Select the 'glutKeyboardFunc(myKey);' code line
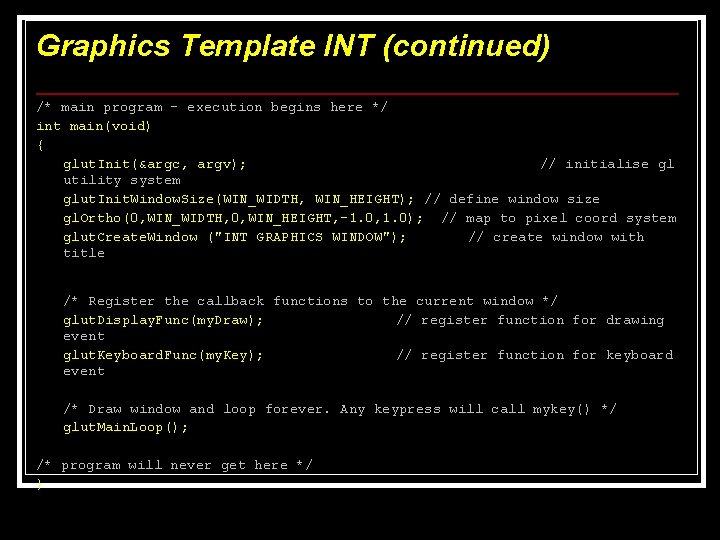Image resolution: width=720 pixels, height=540 pixels. (163, 355)
